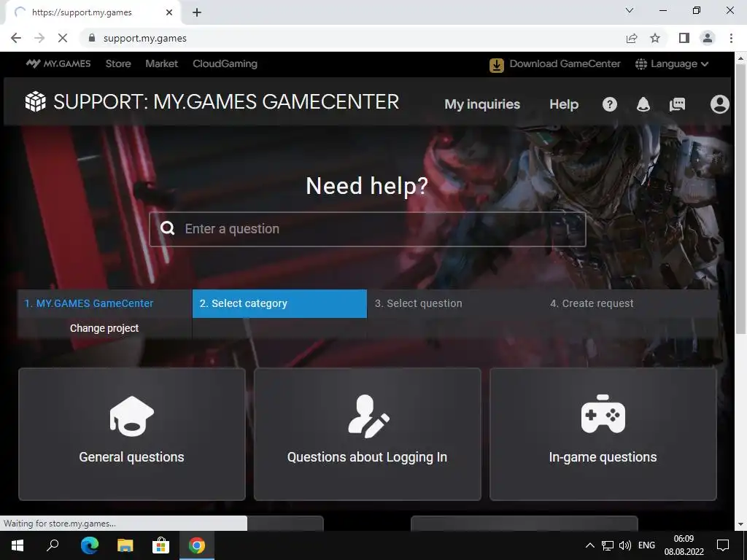Open the Market link
Screen dimensions: 747x560
point(161,63)
